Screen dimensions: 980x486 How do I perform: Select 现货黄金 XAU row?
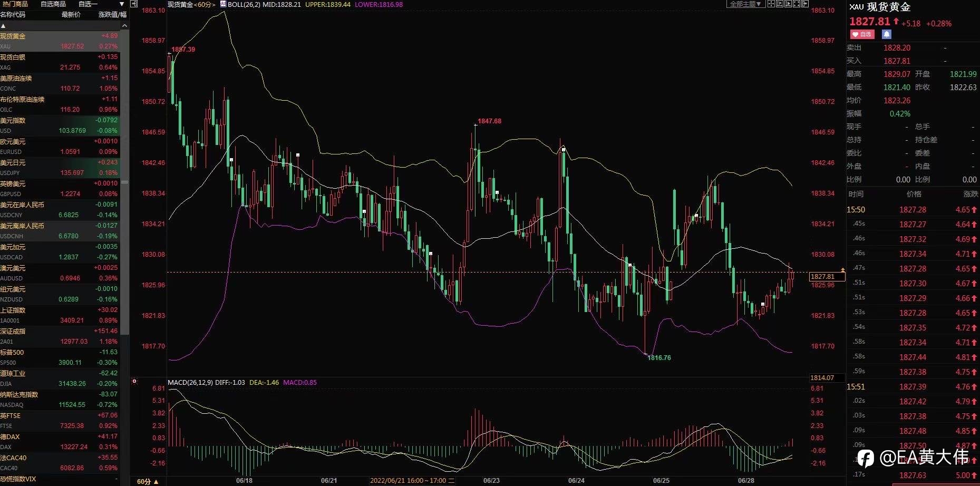point(60,41)
